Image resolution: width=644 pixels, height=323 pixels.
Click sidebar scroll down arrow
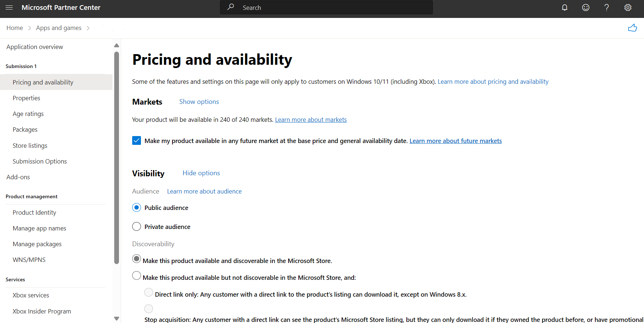click(116, 319)
